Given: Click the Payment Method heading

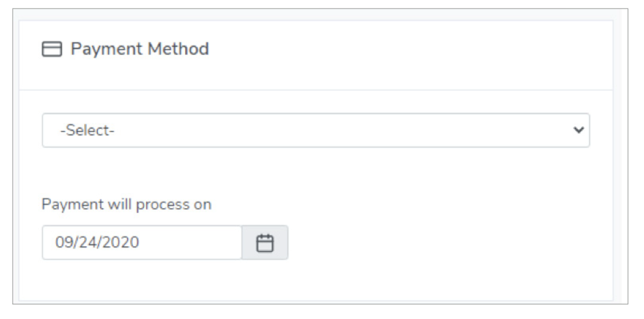Looking at the screenshot, I should (139, 49).
